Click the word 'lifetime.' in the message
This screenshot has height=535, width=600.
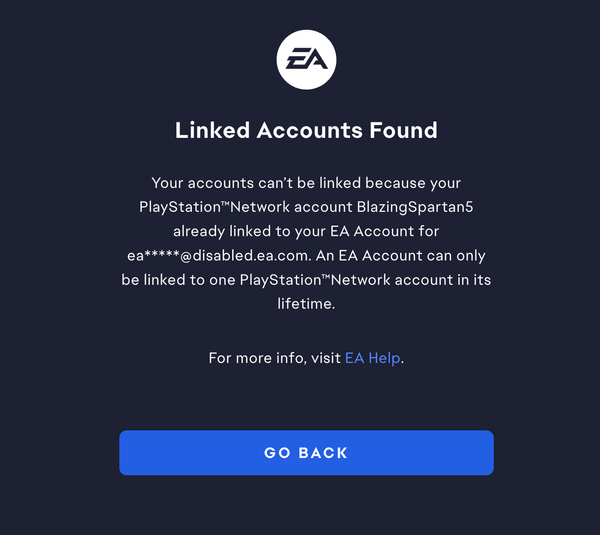[306, 304]
